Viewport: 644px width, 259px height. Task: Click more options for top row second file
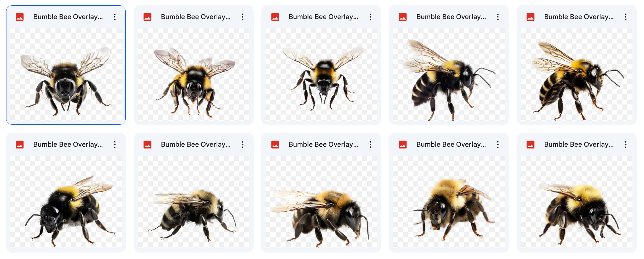(x=243, y=17)
